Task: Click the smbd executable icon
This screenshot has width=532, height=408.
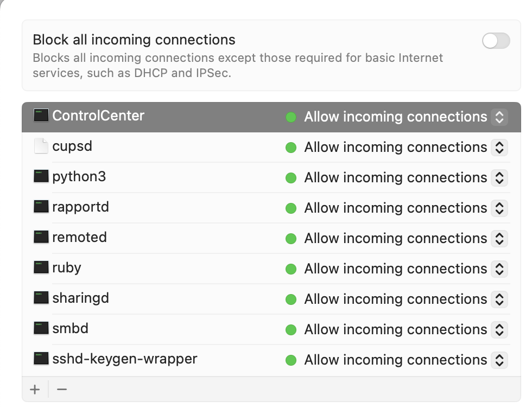Action: (41, 329)
